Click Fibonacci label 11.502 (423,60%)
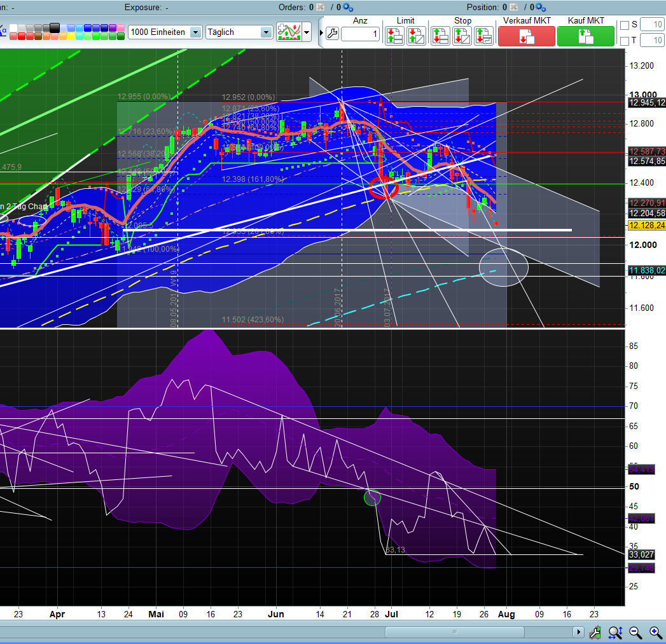Image resolution: width=666 pixels, height=644 pixels. (253, 320)
